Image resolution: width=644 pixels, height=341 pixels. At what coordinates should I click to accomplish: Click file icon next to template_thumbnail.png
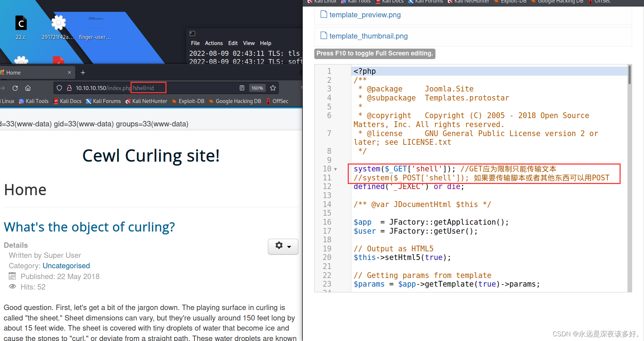click(324, 35)
